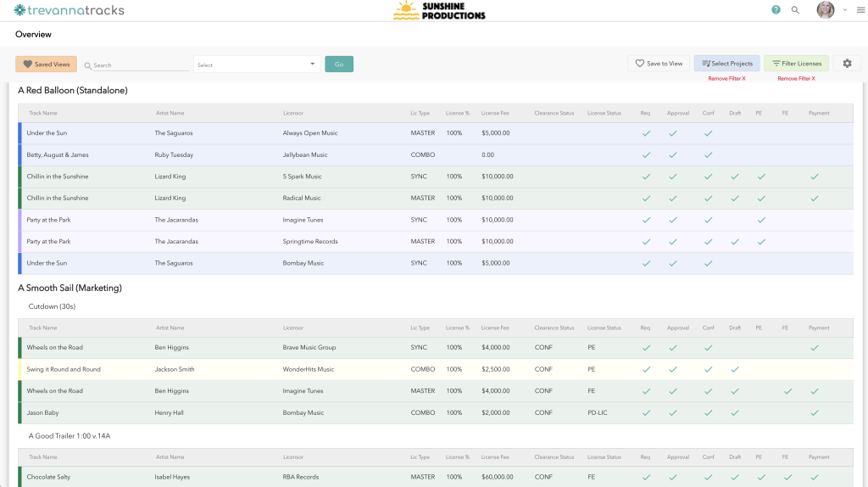Image resolution: width=868 pixels, height=487 pixels.
Task: Open the hamburger menu icon
Action: point(860,10)
